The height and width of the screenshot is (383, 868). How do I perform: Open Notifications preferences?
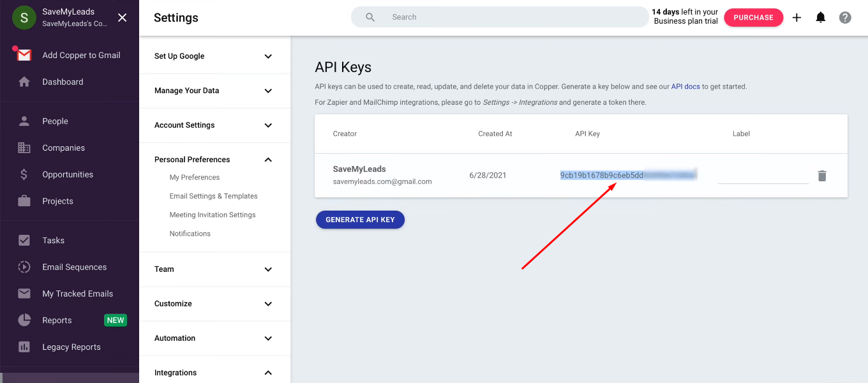190,234
